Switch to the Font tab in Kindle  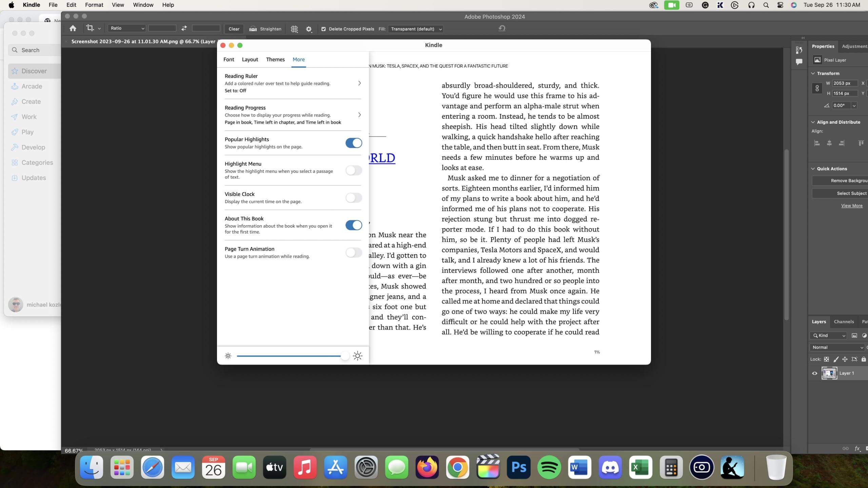[229, 59]
